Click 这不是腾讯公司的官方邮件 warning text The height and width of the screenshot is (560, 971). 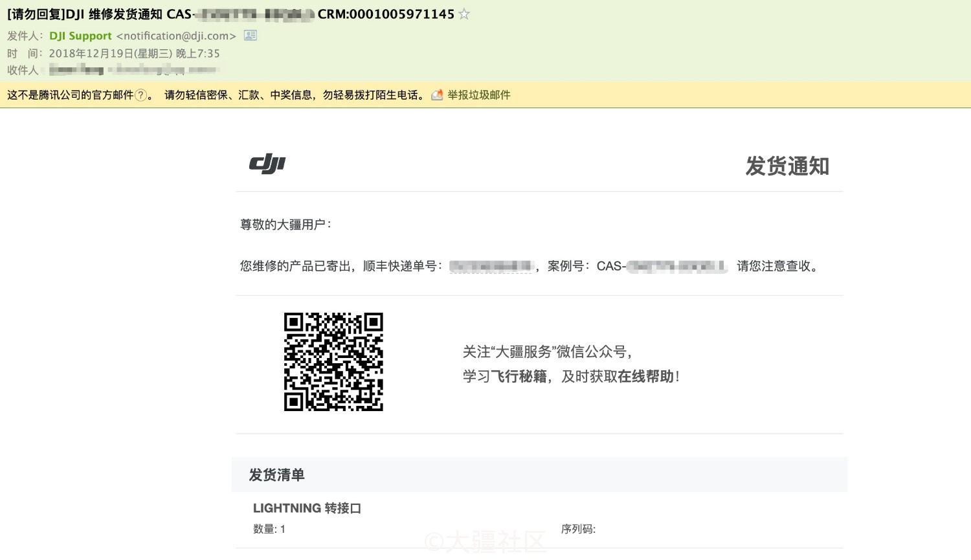pos(70,95)
